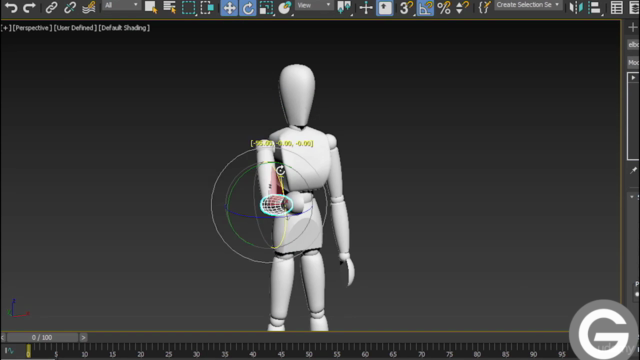Step time slider forward with right arrow
640x360 pixels.
[83, 338]
